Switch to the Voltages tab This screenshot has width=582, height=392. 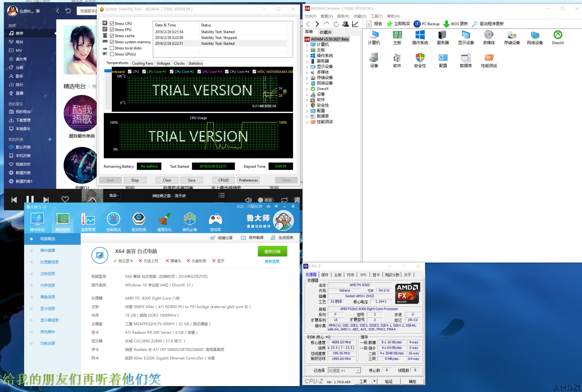163,63
